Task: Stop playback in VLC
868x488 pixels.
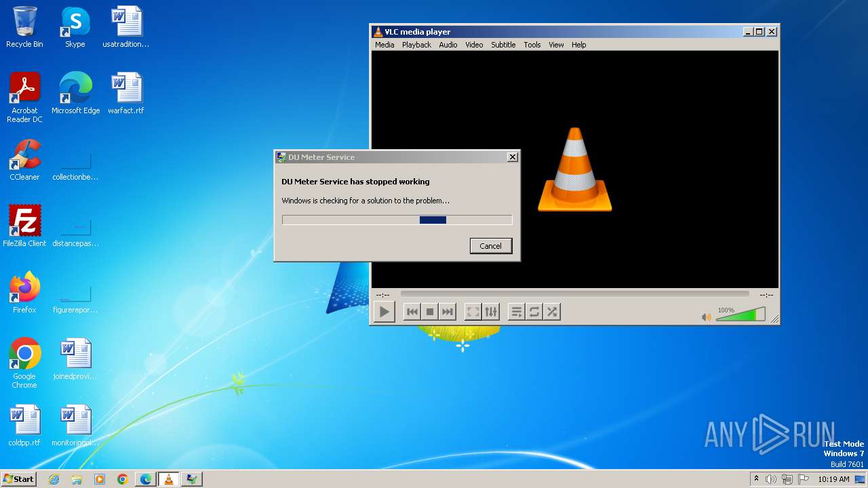Action: point(429,312)
